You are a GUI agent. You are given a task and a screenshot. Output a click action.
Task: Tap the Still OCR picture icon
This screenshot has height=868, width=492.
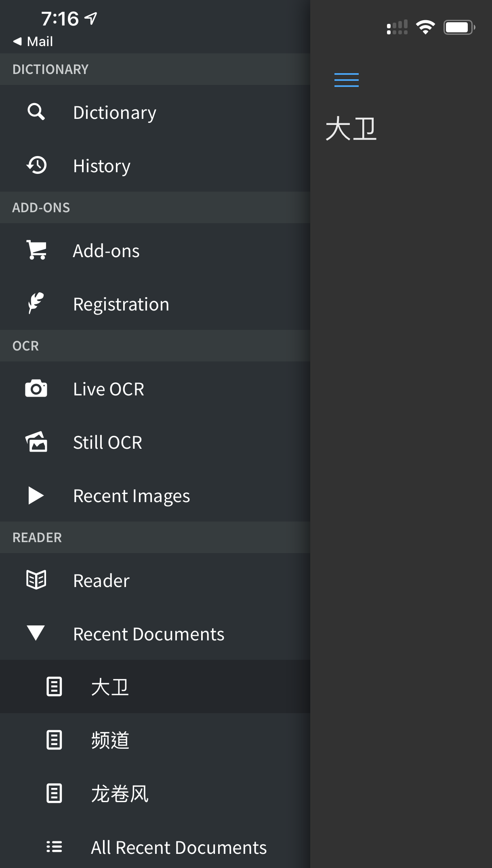click(x=36, y=442)
